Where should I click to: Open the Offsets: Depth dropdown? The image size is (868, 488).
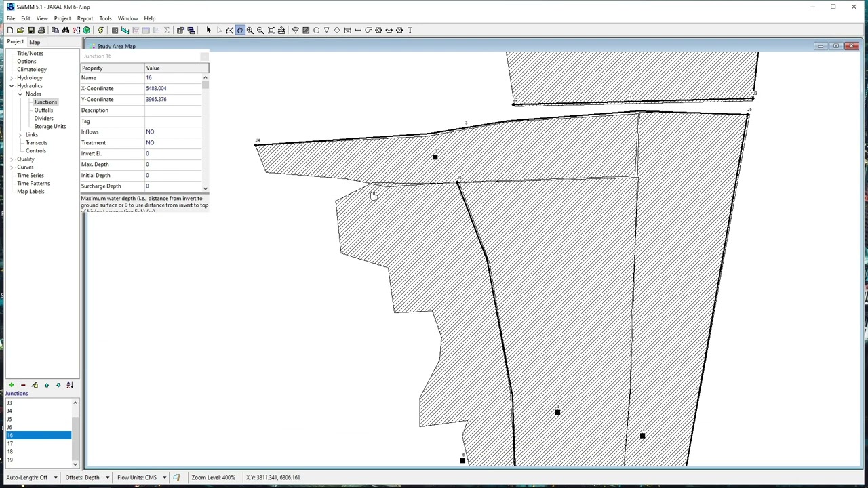pos(107,477)
